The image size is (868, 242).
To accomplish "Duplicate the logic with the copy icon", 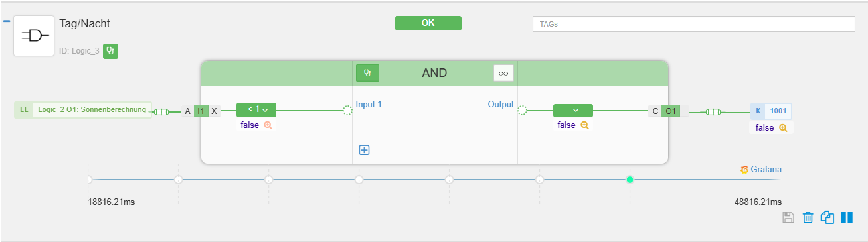I will pyautogui.click(x=827, y=217).
